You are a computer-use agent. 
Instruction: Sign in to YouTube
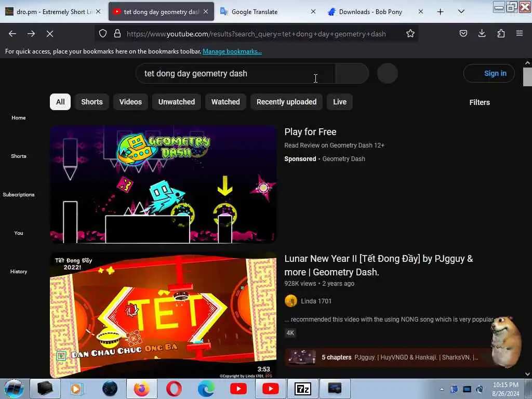tap(489, 73)
